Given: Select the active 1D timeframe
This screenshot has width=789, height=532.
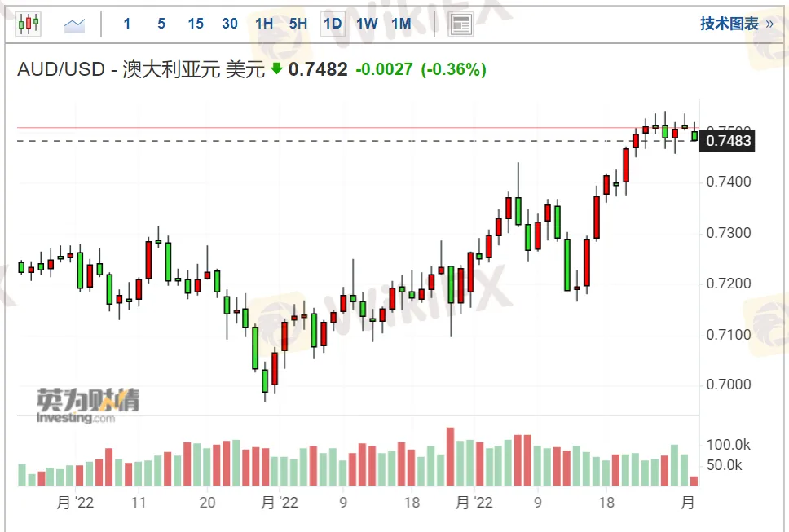Looking at the screenshot, I should pos(333,24).
